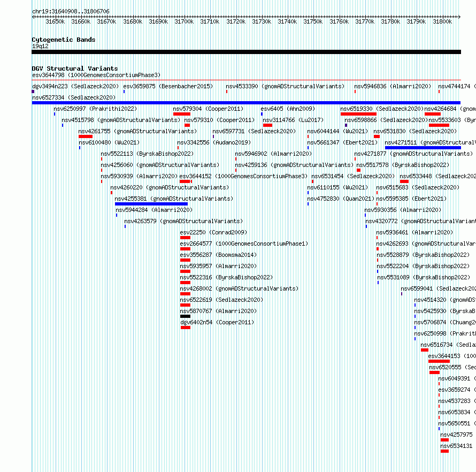Click nsv5522316 (ByrskaBishop2022) label

[226, 277]
